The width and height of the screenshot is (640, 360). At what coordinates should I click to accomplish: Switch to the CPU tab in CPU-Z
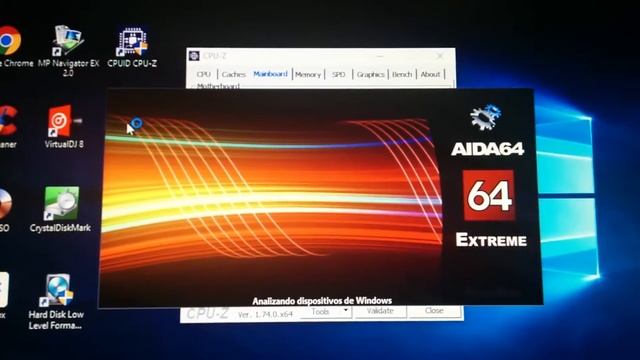pos(203,74)
